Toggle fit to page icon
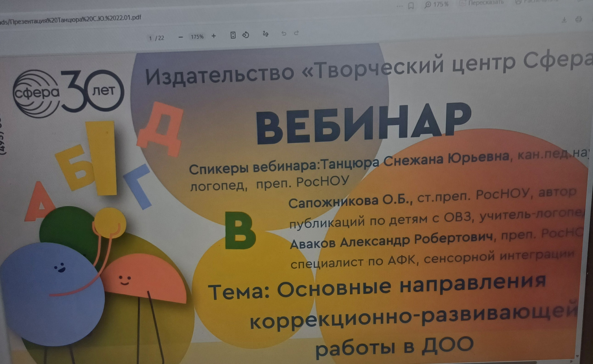The height and width of the screenshot is (364, 593). 233,35
